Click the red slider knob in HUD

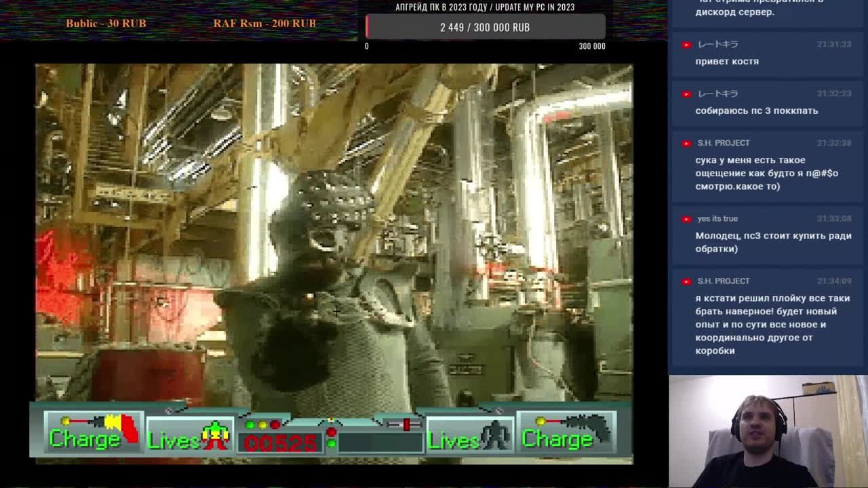406,424
